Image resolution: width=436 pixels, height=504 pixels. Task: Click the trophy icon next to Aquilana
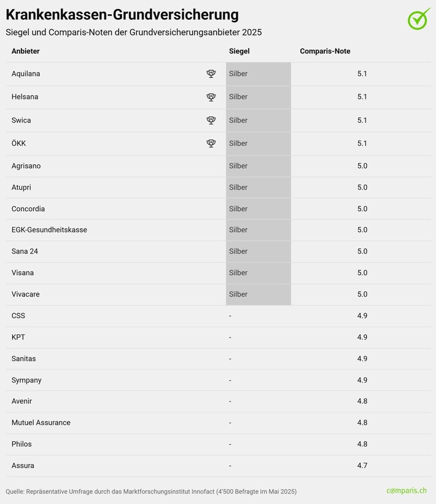coord(211,74)
